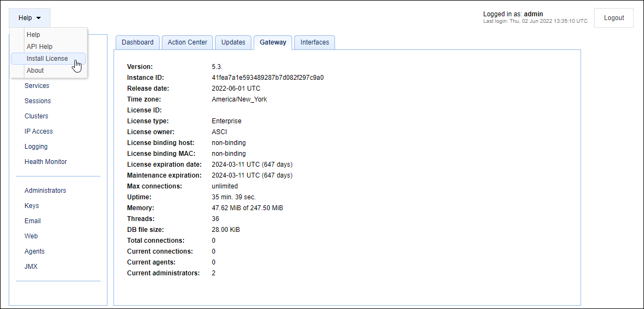Click the uptime value 35 min. 39 sec.
The image size is (644, 309).
(233, 197)
